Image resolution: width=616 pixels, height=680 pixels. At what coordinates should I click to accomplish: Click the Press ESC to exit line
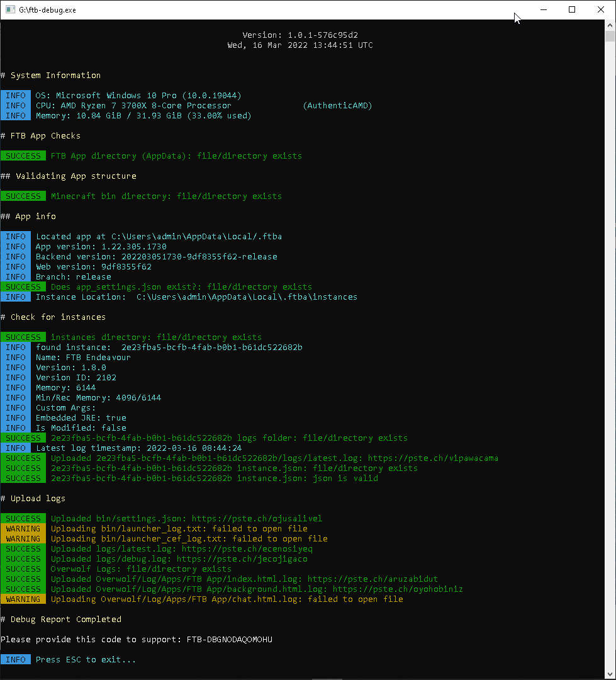click(x=69, y=659)
